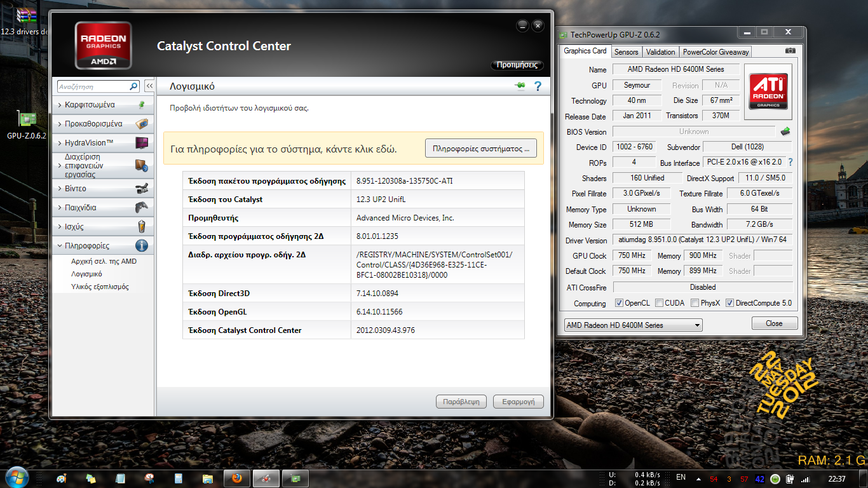868x488 pixels.
Task: Click the ATI Radeon logo in GPU-Z
Action: [x=768, y=91]
